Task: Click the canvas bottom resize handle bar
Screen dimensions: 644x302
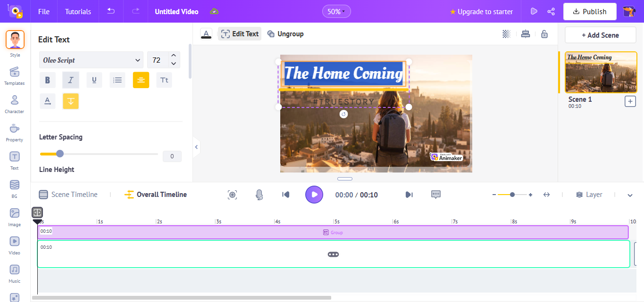Action: (x=345, y=179)
